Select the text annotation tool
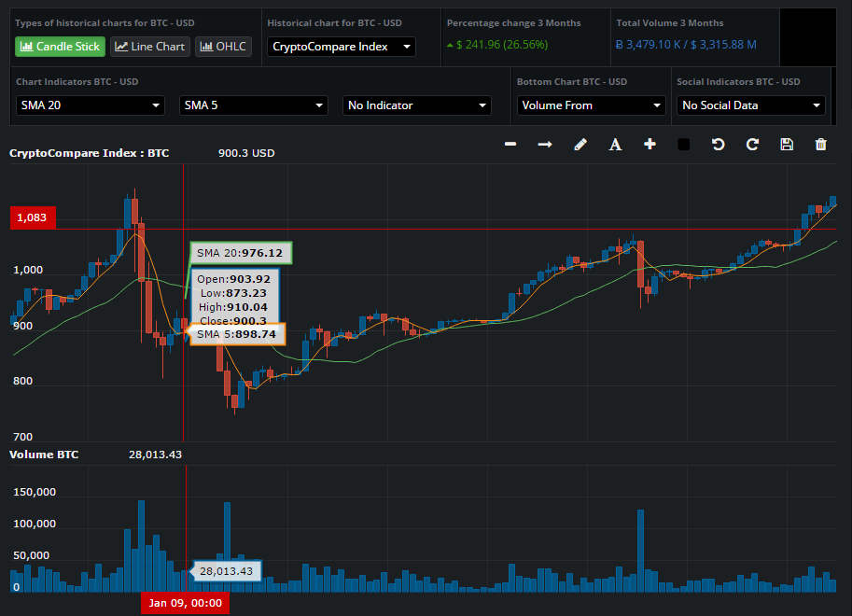This screenshot has width=852, height=616. click(615, 144)
